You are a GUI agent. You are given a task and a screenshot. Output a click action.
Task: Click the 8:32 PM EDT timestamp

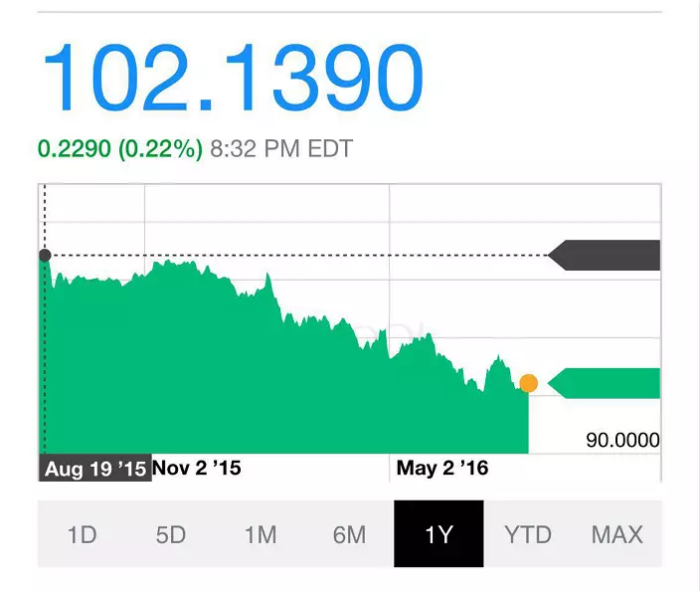click(281, 149)
